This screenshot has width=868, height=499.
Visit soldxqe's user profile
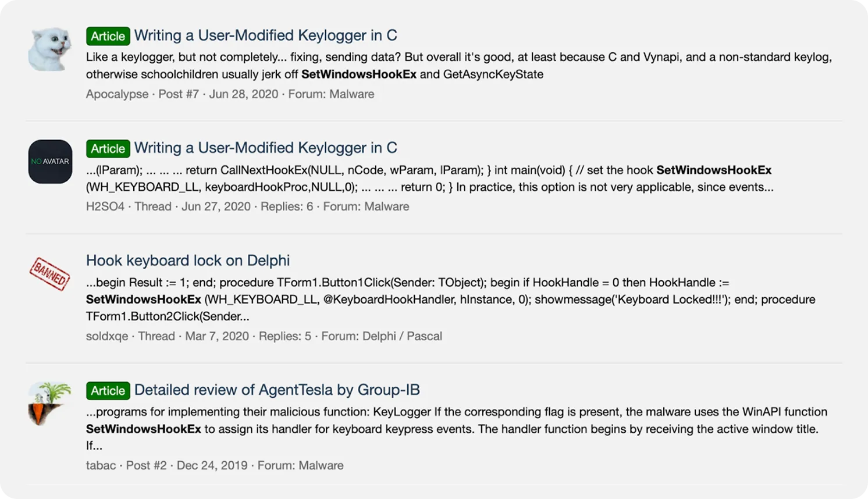tap(107, 336)
